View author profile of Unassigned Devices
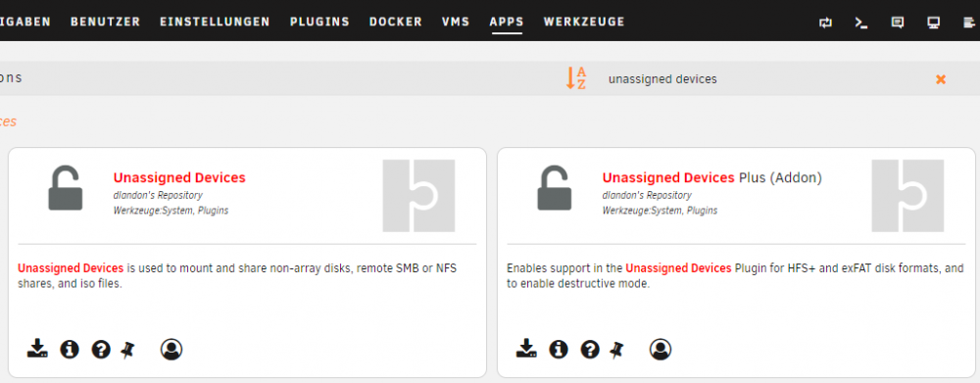This screenshot has height=383, width=980. pos(171,349)
